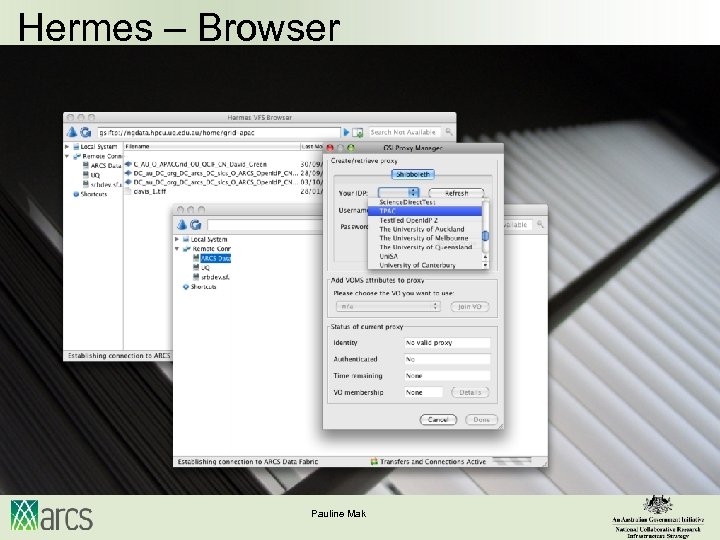Click the IDP list scroll-down arrow
720x540 pixels.
[485, 265]
